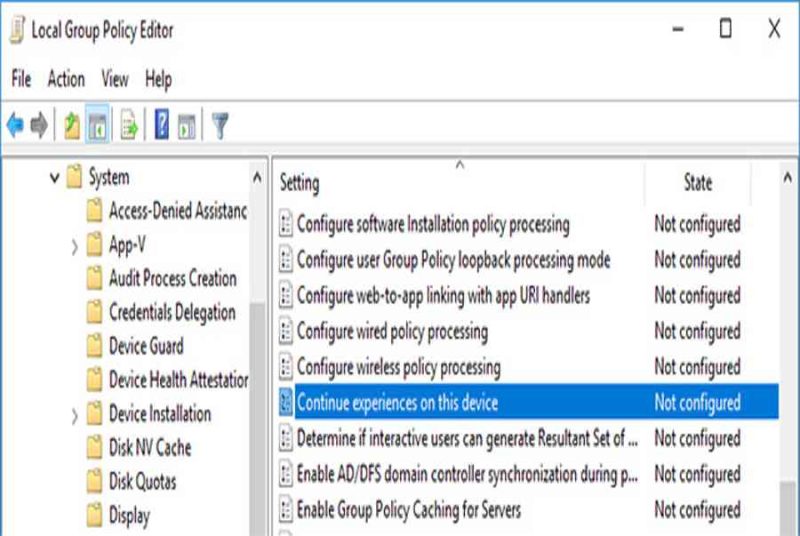The image size is (800, 536).
Task: Select Device Health Attestation in the tree
Action: click(179, 380)
